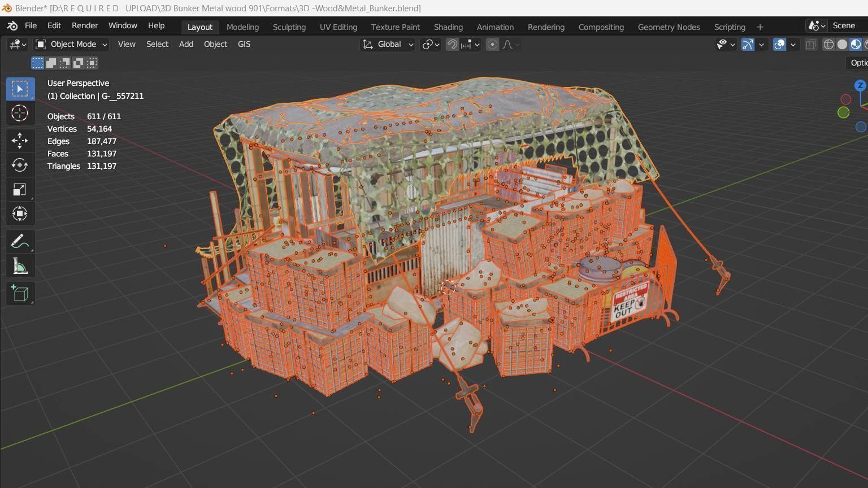Select the Annotate pencil tool

point(20,241)
